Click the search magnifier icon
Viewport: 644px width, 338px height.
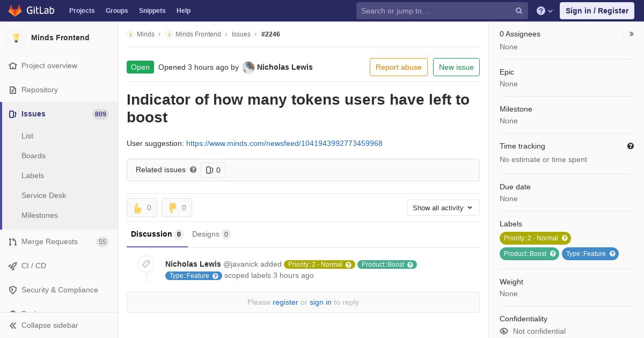[519, 11]
